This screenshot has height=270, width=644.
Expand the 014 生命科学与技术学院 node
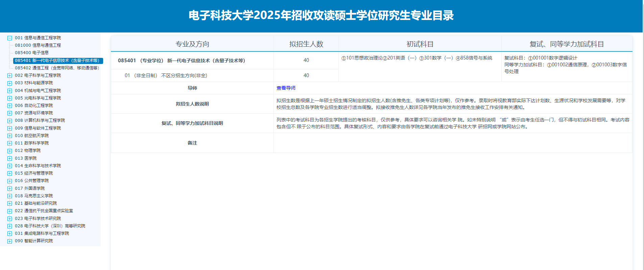click(x=10, y=166)
